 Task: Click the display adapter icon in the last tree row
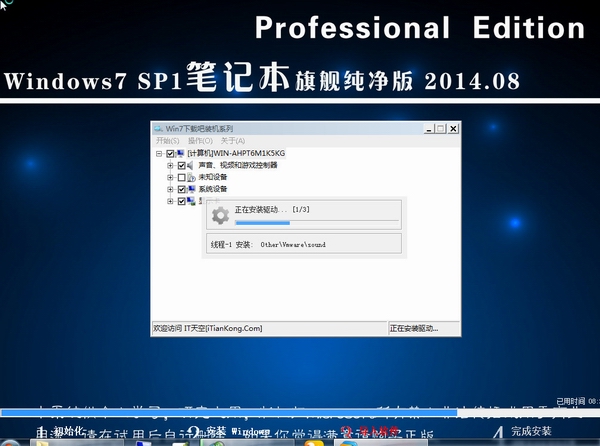point(191,201)
